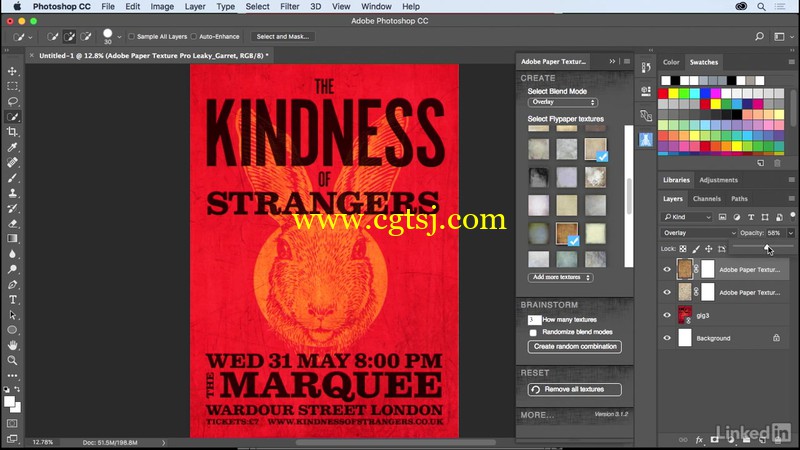Open the MORE... section

[x=537, y=415]
